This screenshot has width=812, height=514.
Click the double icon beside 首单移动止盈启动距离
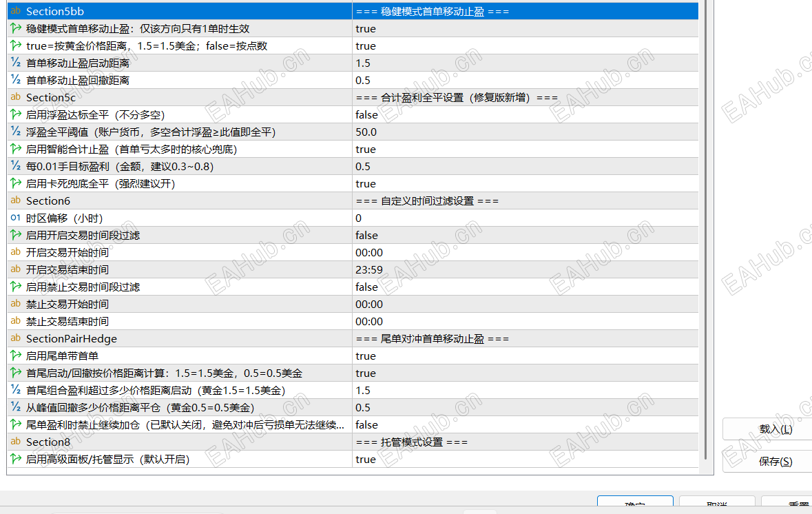[x=16, y=63]
